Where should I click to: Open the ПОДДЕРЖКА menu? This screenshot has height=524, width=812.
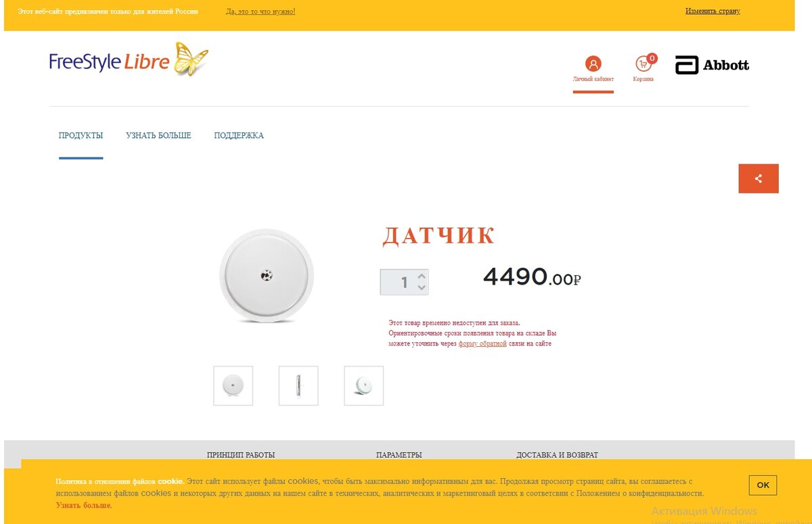pyautogui.click(x=239, y=135)
